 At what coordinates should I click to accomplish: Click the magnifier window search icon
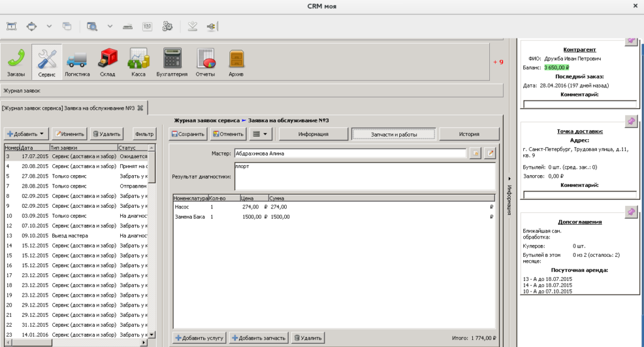click(92, 26)
